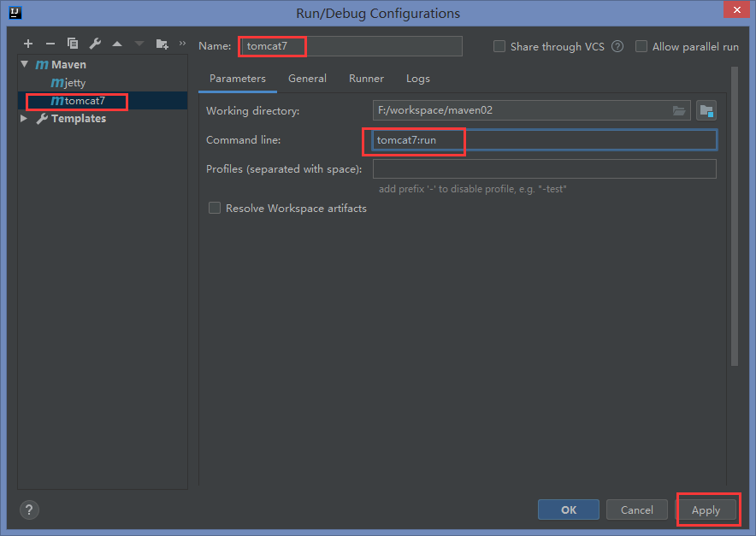Click the Apply button

tap(706, 509)
